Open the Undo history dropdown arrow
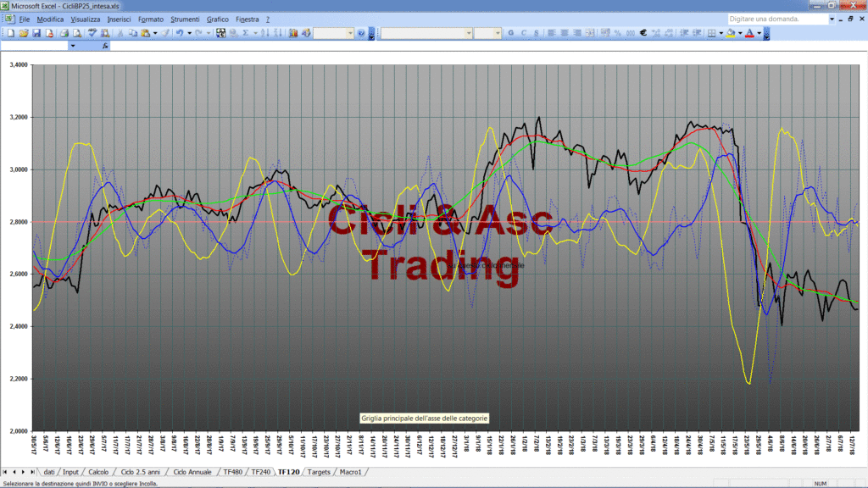 pos(189,33)
